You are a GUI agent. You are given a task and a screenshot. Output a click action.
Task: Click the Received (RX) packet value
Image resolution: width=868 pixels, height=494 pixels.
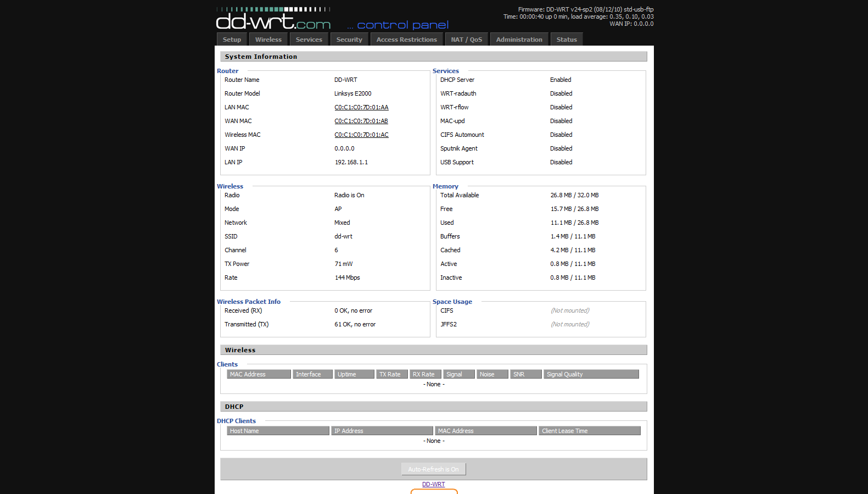[x=354, y=311]
